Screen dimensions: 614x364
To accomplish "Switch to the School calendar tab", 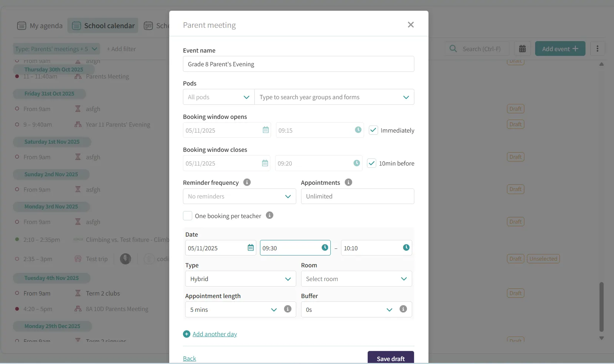I will pos(103,26).
